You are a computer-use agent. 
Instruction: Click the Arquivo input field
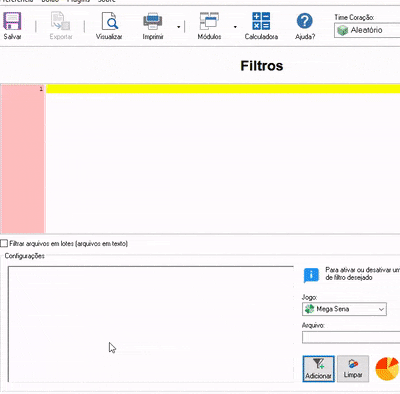(351, 337)
